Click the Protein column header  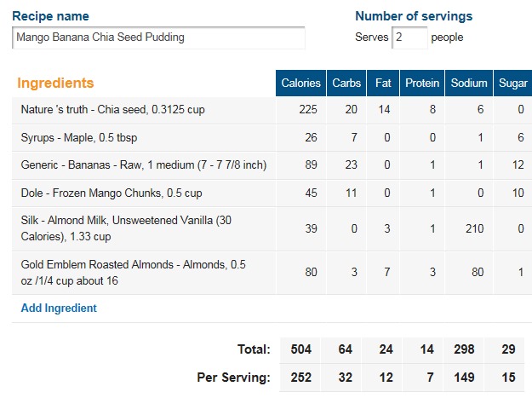pyautogui.click(x=422, y=83)
